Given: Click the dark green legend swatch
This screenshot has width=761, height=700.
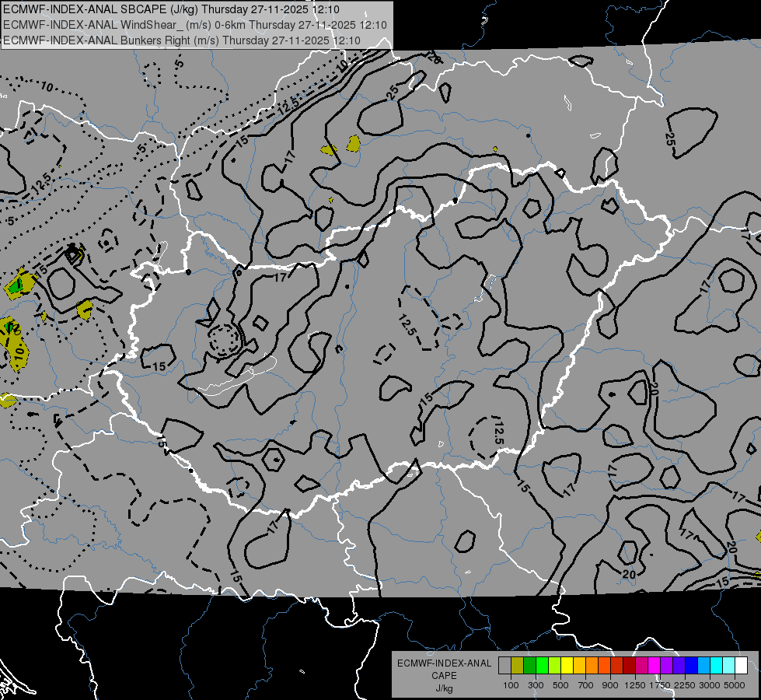Looking at the screenshot, I should [x=529, y=666].
